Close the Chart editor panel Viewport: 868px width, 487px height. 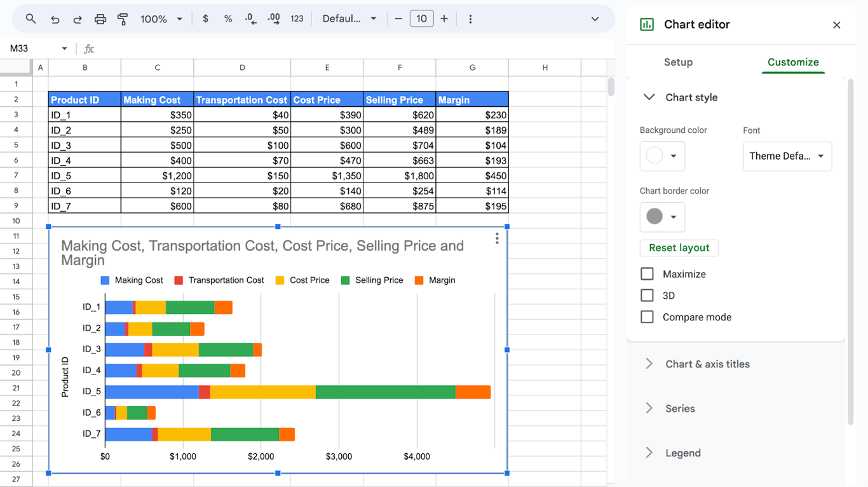[x=836, y=25]
